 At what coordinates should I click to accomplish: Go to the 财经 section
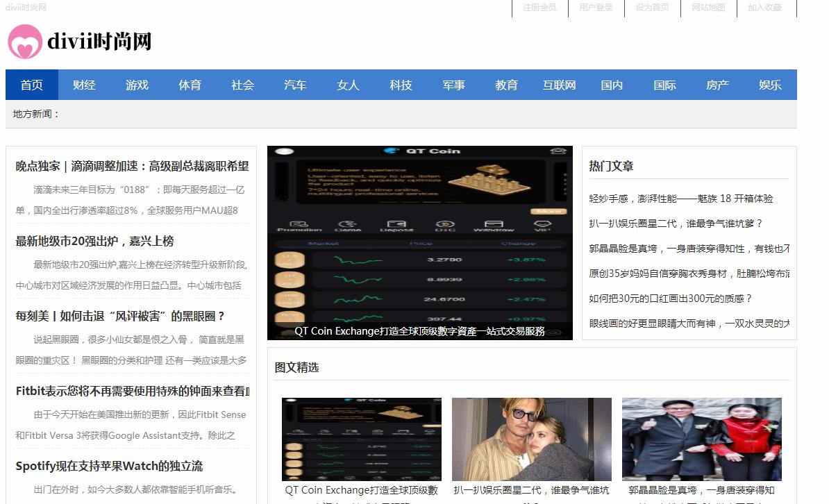tap(85, 85)
